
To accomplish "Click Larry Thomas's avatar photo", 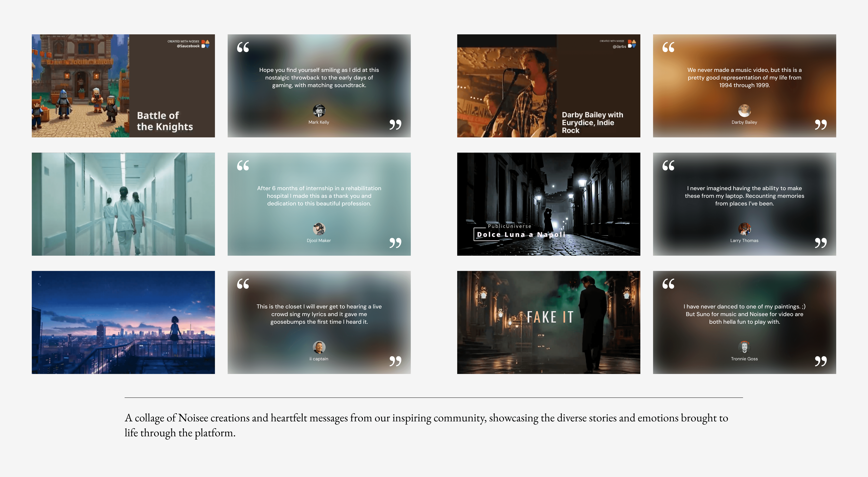I will 744,229.
